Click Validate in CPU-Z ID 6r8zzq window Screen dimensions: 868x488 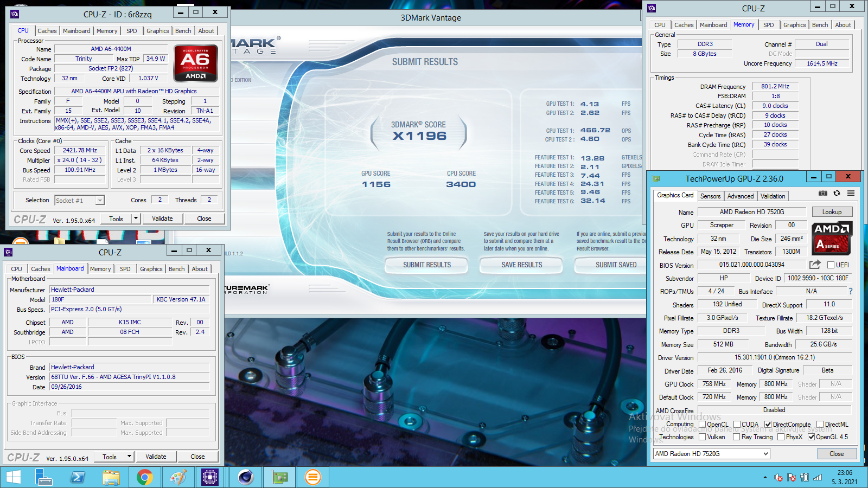pos(162,219)
